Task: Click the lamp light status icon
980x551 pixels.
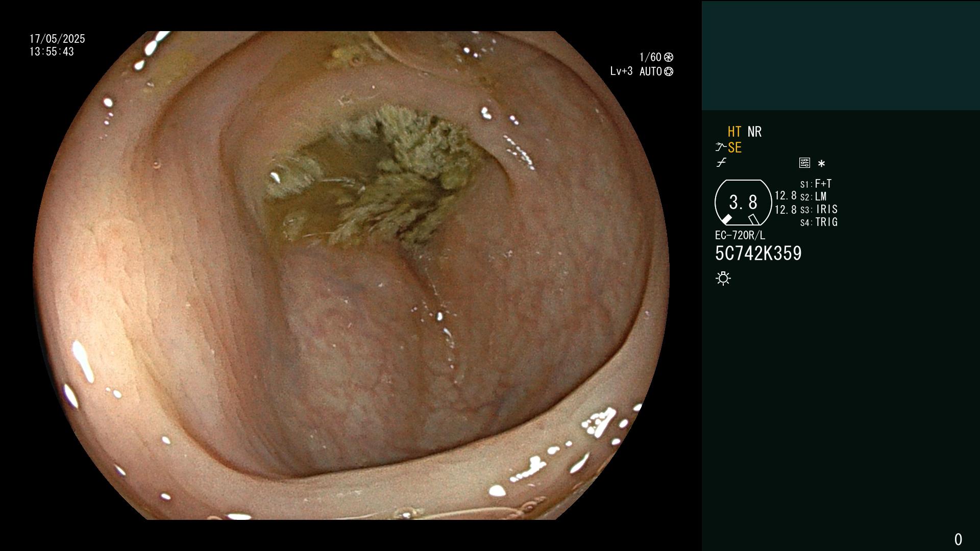Action: coord(723,279)
